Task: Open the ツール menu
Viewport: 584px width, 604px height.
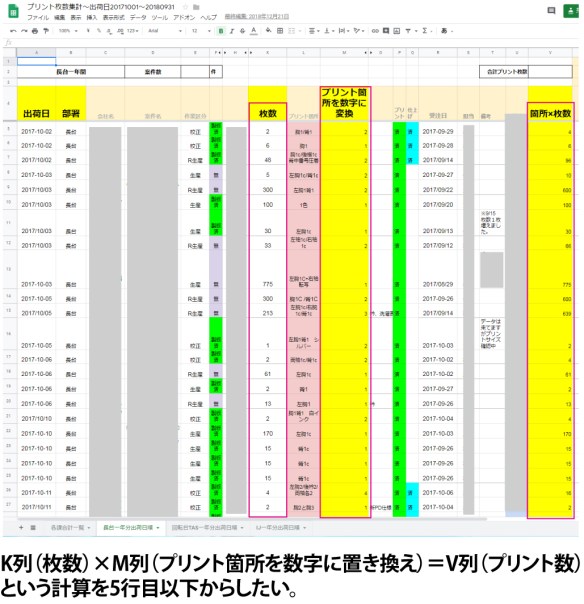Action: [x=159, y=17]
